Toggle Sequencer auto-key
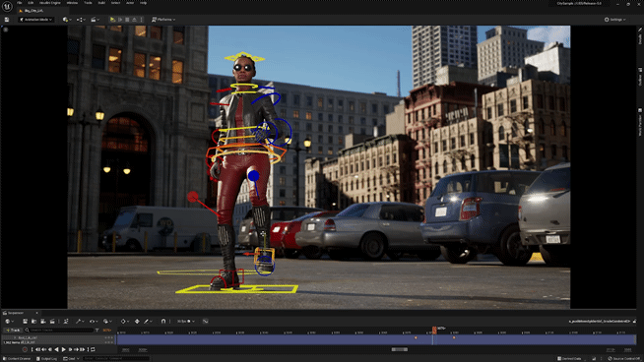 tap(137, 322)
